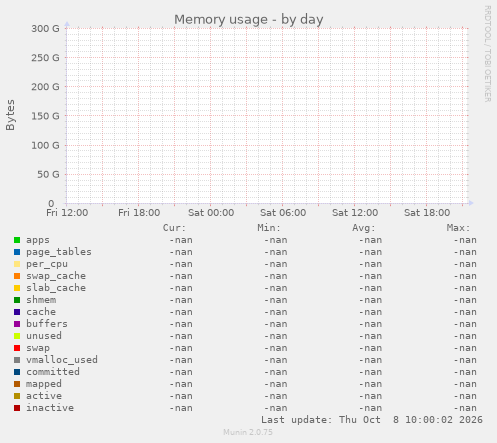Click the 'active' legend label

click(44, 396)
